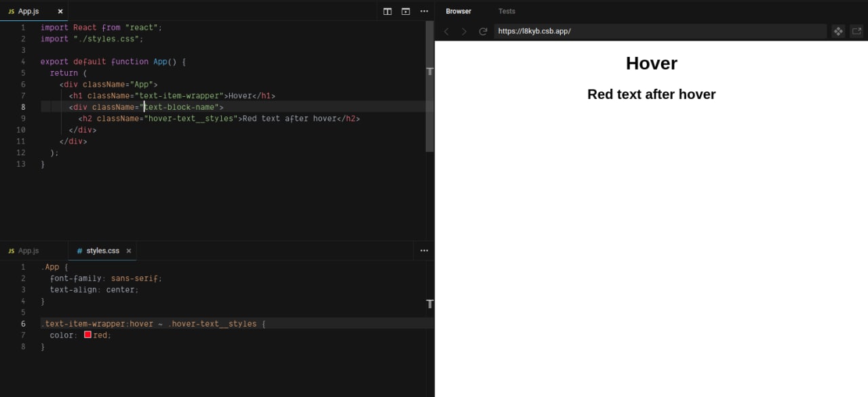868x397 pixels.
Task: Click the "text-block-name" div code line
Action: pos(146,107)
